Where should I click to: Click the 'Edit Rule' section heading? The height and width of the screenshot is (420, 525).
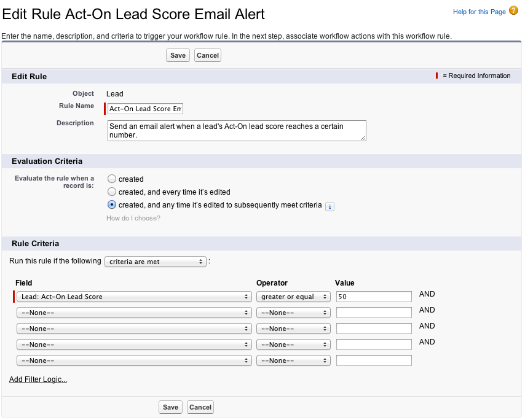point(30,77)
